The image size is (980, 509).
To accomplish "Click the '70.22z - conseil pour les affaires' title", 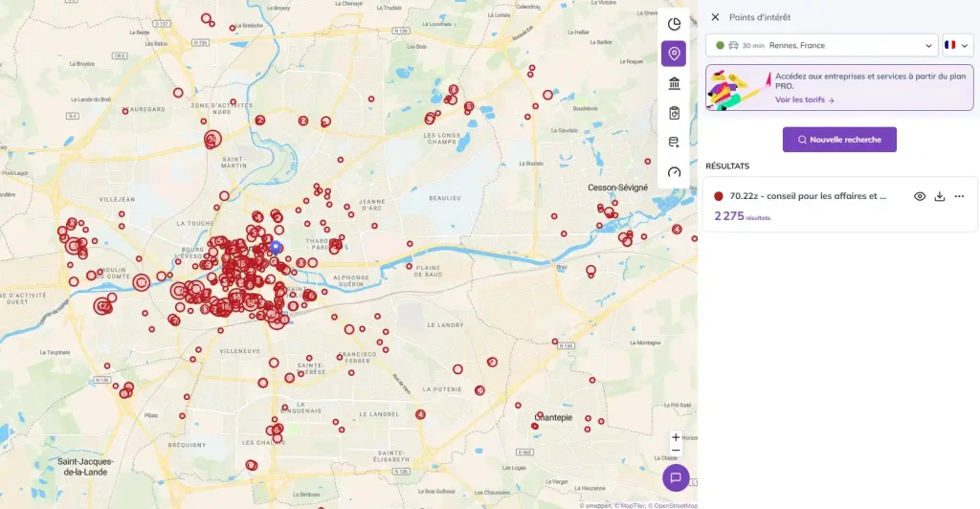I will [808, 196].
